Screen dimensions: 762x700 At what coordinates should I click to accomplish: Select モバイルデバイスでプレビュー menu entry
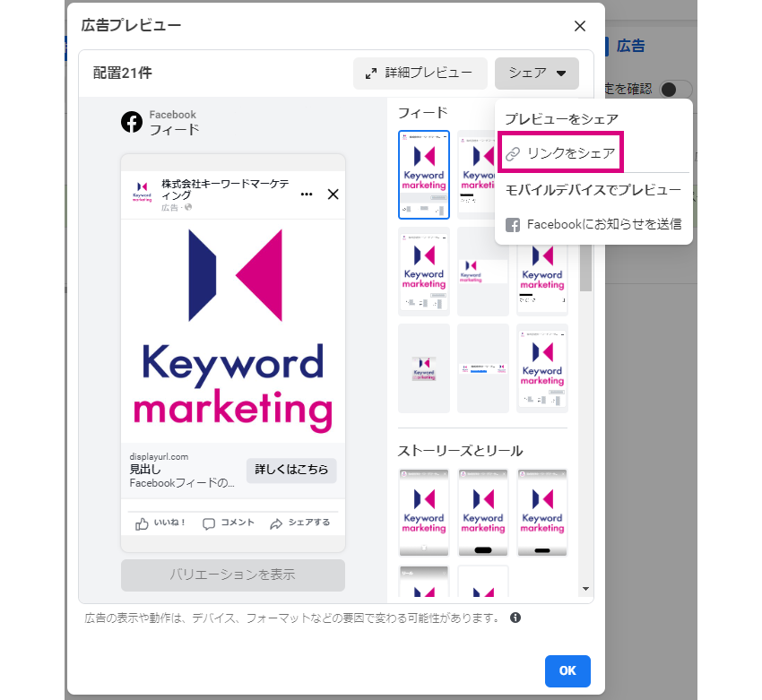tap(593, 190)
